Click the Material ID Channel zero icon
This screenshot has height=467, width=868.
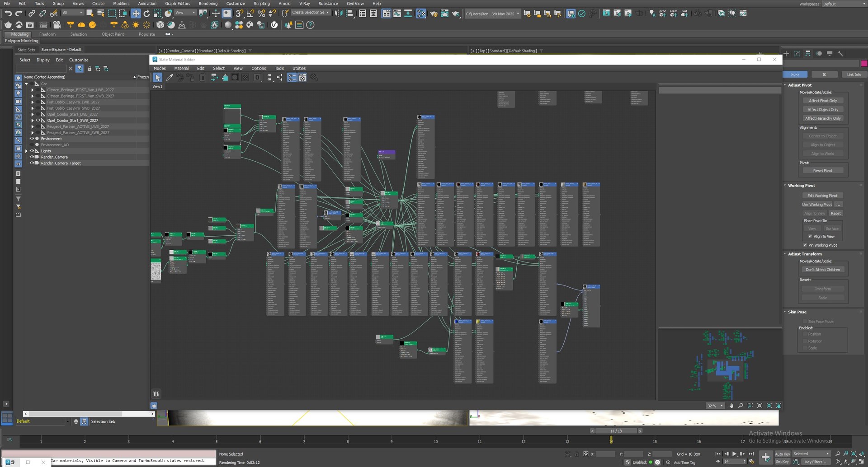tap(257, 78)
